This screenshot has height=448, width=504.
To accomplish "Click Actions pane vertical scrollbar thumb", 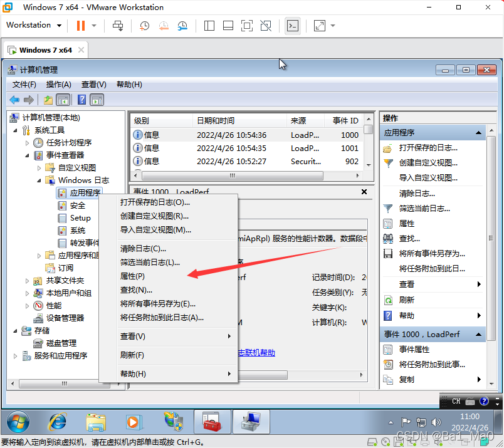I will pyautogui.click(x=491, y=238).
